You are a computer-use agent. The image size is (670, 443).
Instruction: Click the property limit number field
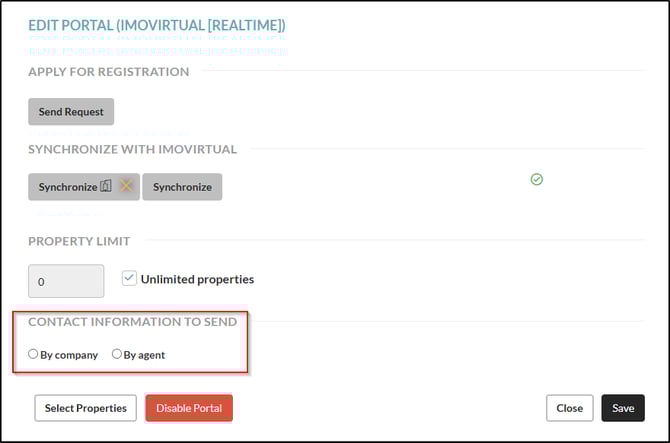66,281
